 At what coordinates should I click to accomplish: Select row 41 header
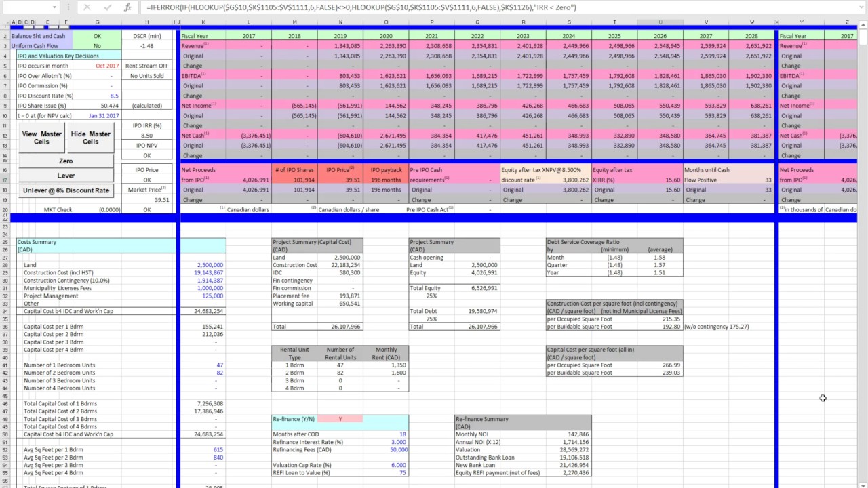click(x=5, y=365)
